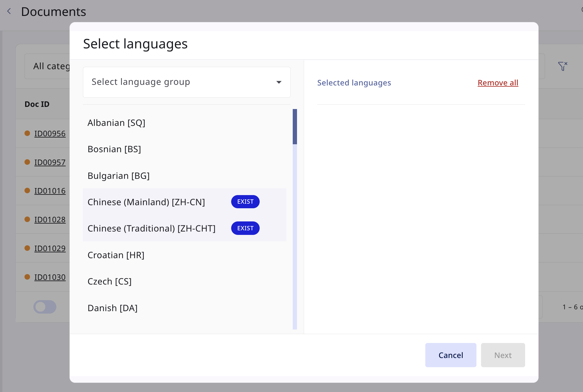Click the EXIST badge for Chinese (Traditional)
The image size is (583, 392).
pyautogui.click(x=245, y=228)
